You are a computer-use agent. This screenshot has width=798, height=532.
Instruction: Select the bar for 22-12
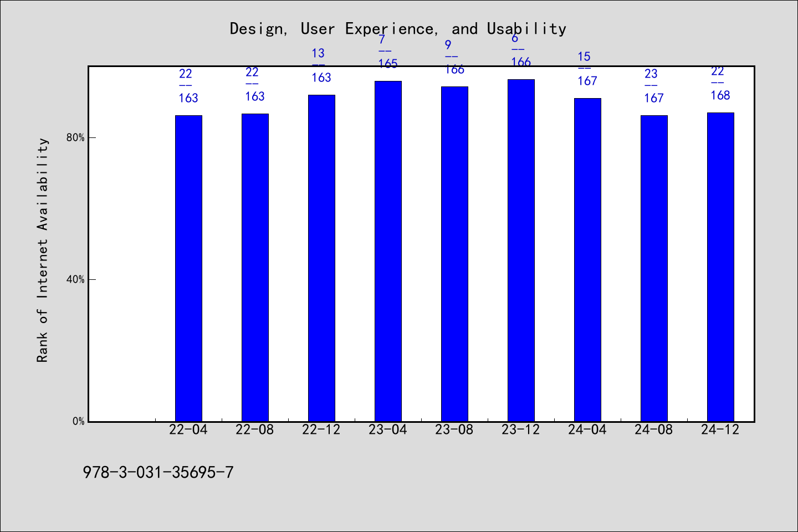(x=321, y=258)
